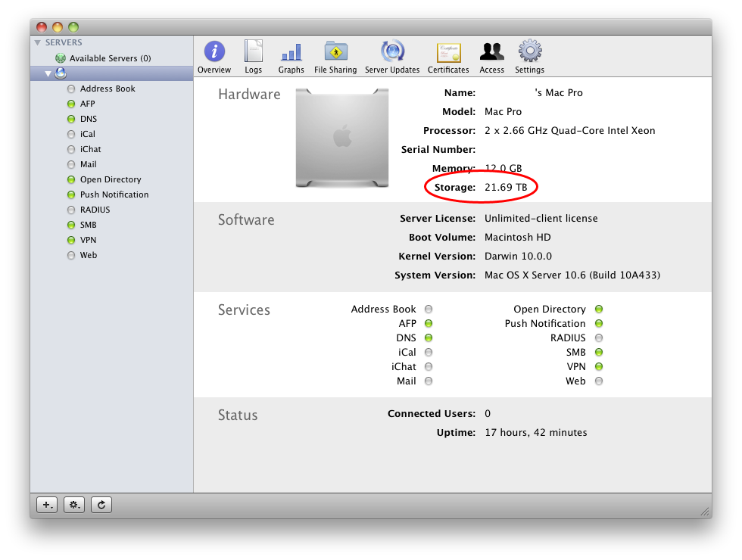Click the RADIUS status dot in sidebar
The image size is (742, 560).
71,210
